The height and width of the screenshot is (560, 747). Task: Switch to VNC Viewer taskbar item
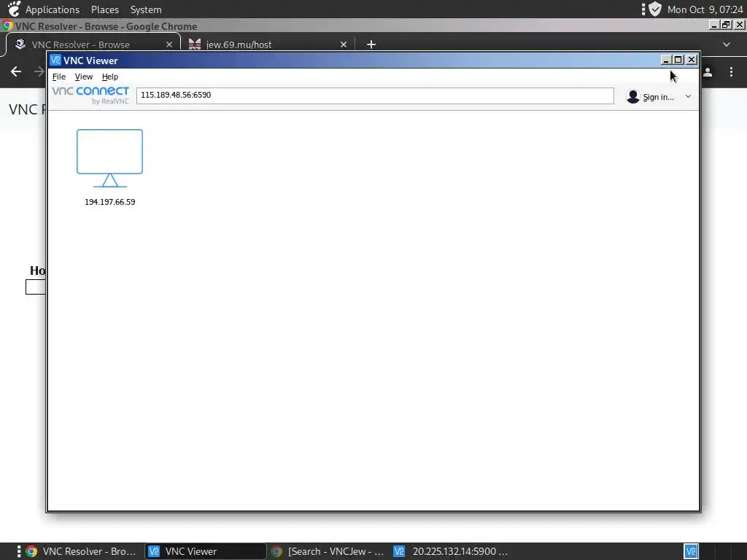click(x=205, y=551)
